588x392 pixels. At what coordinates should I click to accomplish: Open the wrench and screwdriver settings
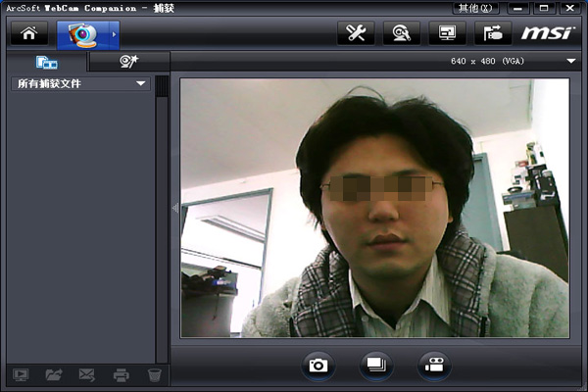tap(356, 33)
